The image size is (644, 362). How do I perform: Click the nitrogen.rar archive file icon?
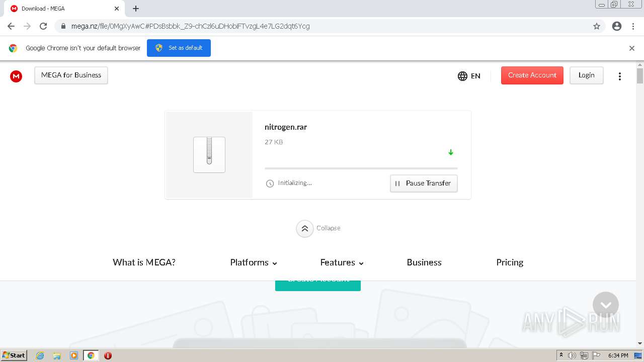(209, 155)
